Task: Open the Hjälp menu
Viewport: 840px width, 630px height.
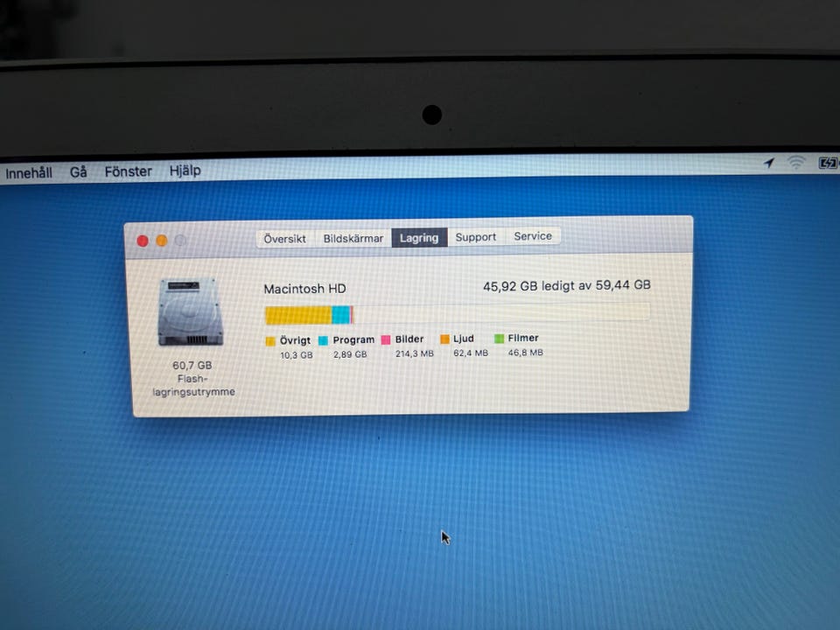Action: [185, 171]
